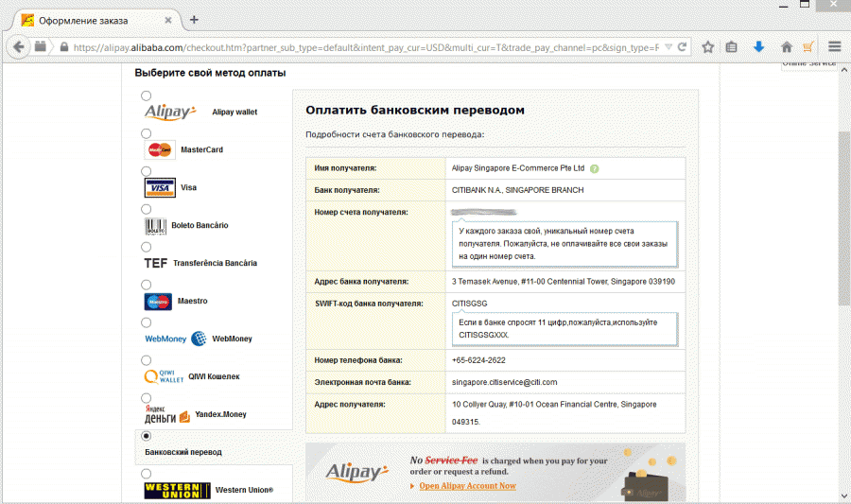Image resolution: width=851 pixels, height=504 pixels.
Task: Click the scrollbar up arrow
Action: pyautogui.click(x=844, y=70)
